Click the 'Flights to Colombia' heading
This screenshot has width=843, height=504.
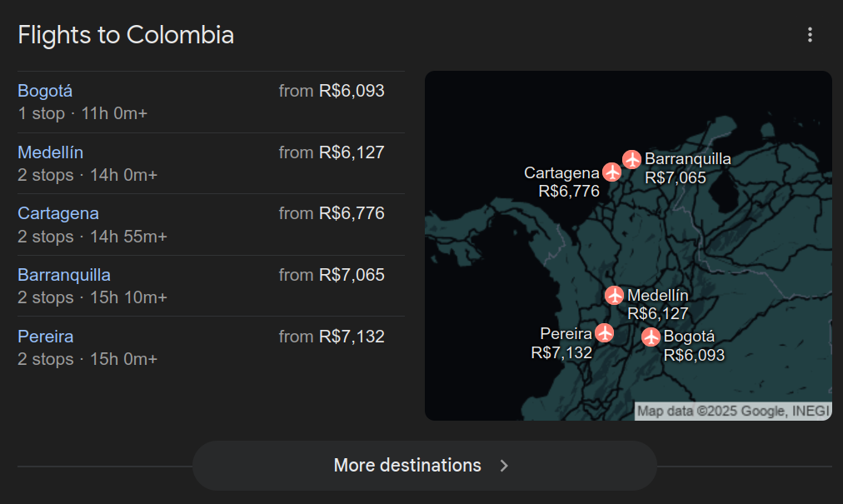126,35
